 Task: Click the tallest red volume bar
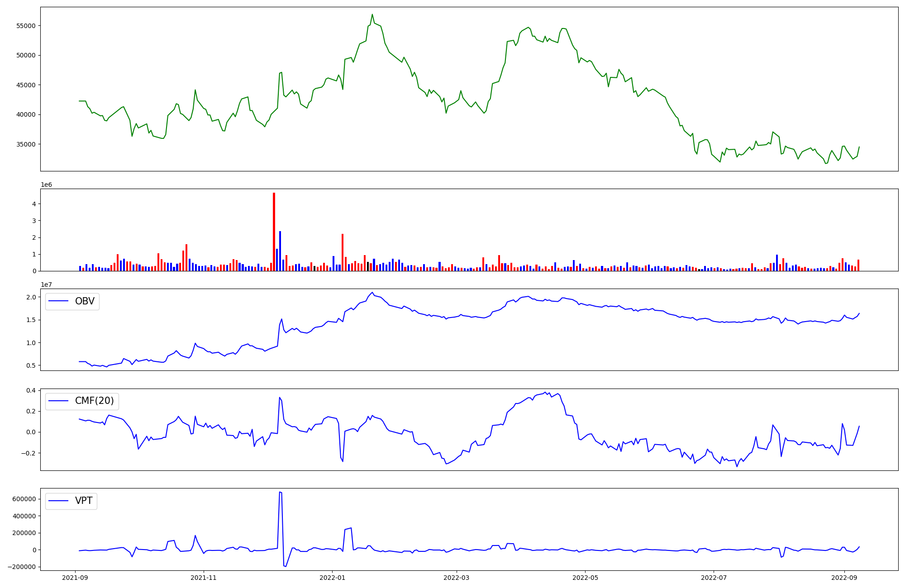click(x=274, y=232)
